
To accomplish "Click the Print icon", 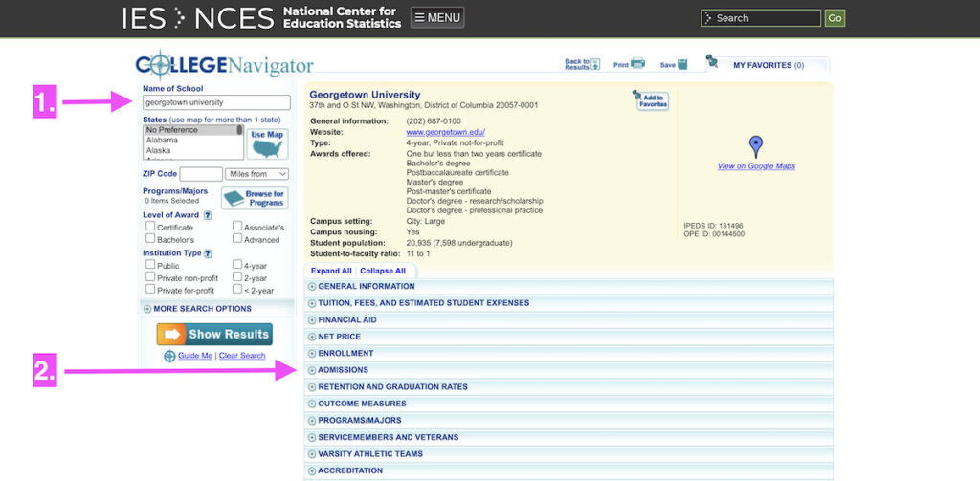I will click(x=637, y=63).
